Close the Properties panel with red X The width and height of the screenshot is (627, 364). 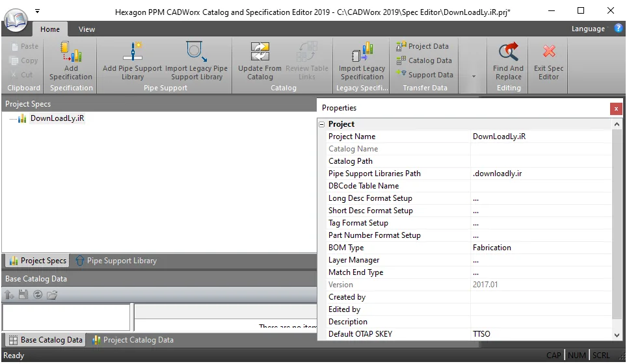[x=616, y=109]
